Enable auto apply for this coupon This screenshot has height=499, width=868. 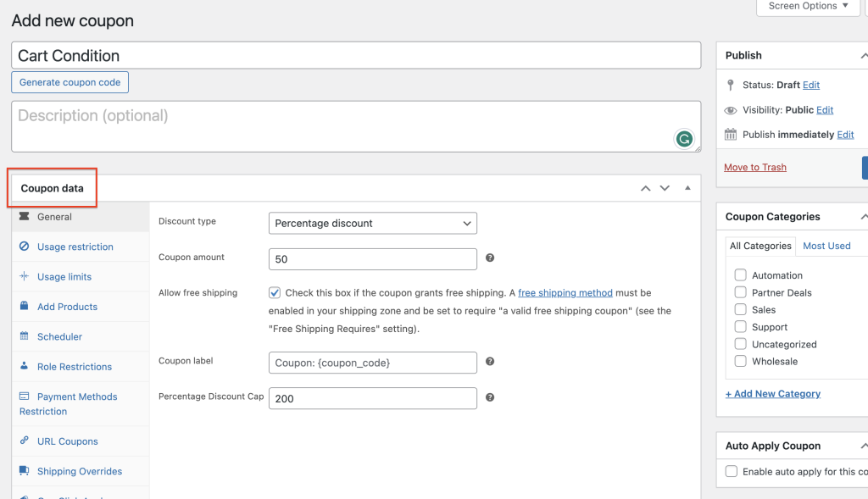click(x=732, y=471)
